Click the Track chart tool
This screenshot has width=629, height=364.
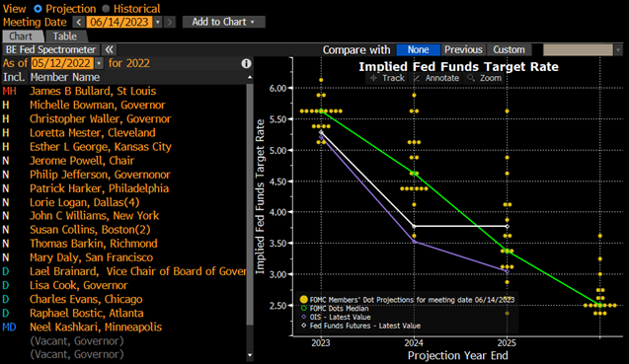click(387, 78)
